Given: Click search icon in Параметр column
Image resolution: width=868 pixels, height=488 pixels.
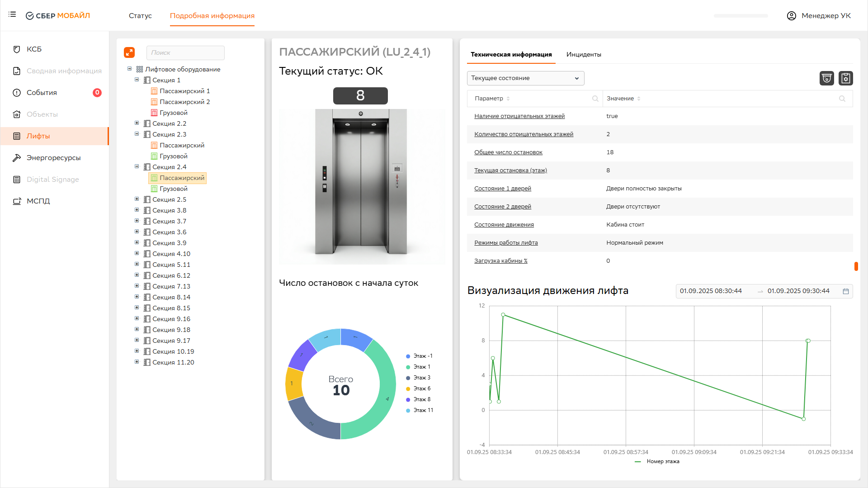Looking at the screenshot, I should click(595, 99).
